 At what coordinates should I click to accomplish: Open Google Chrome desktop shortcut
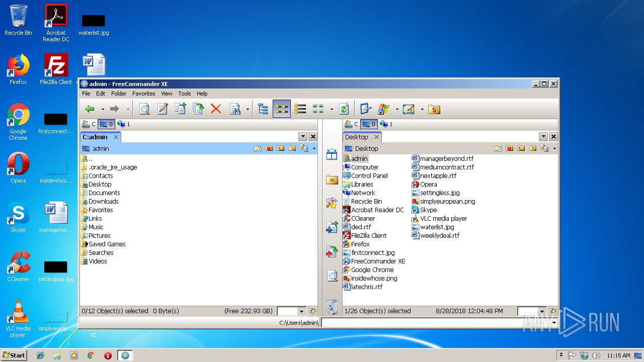click(x=18, y=122)
